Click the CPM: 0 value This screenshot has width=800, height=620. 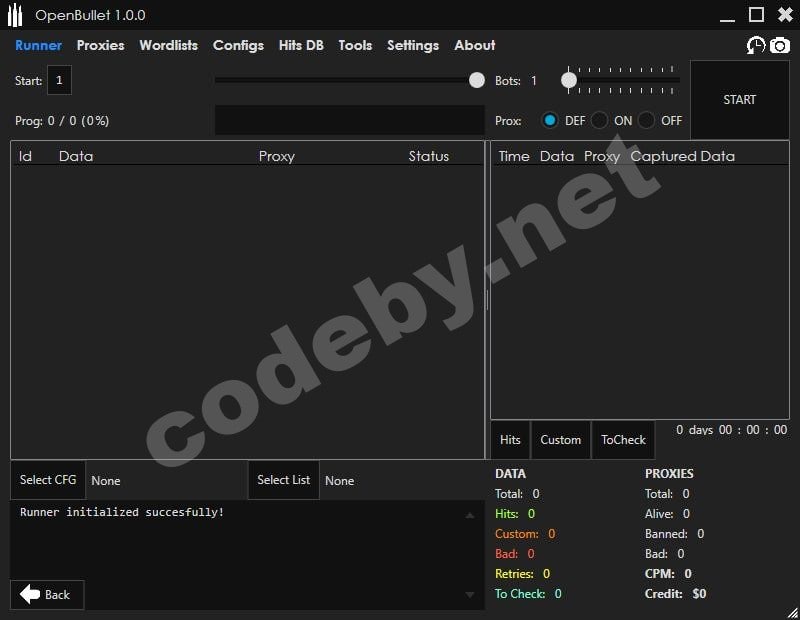(x=668, y=574)
